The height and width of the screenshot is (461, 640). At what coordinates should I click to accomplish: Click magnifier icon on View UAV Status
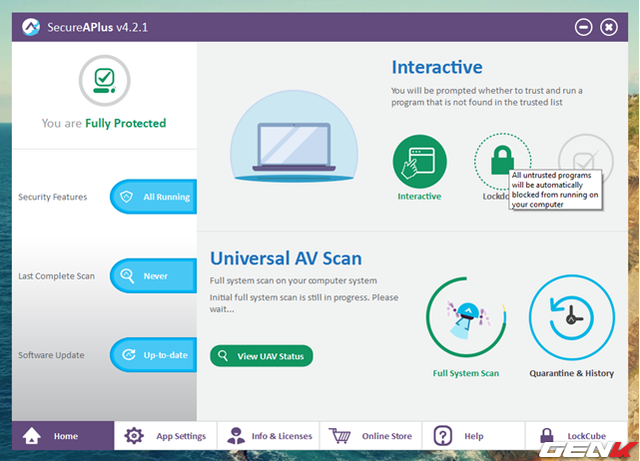(x=223, y=355)
